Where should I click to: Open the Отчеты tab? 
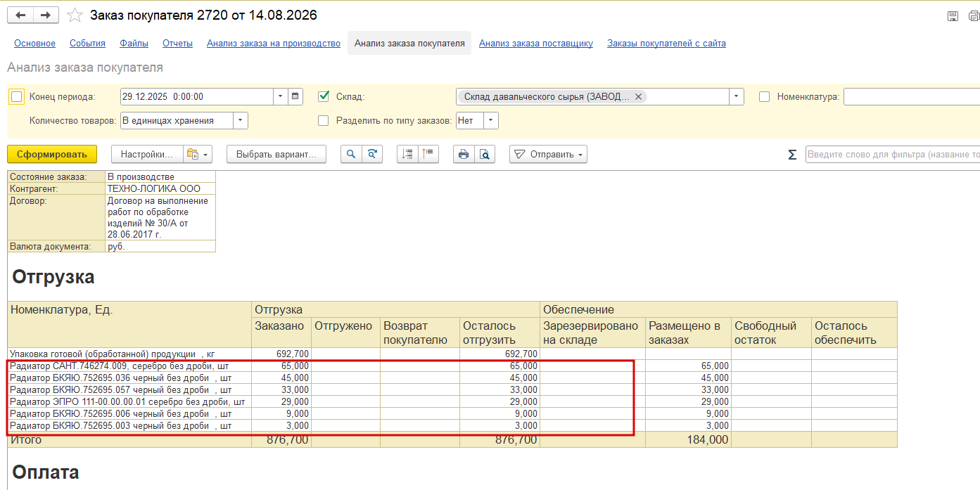tap(177, 44)
